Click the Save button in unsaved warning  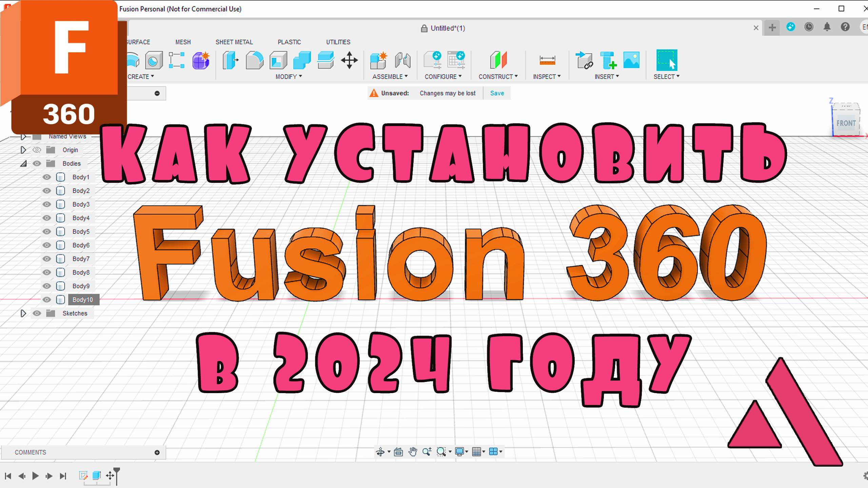point(497,93)
